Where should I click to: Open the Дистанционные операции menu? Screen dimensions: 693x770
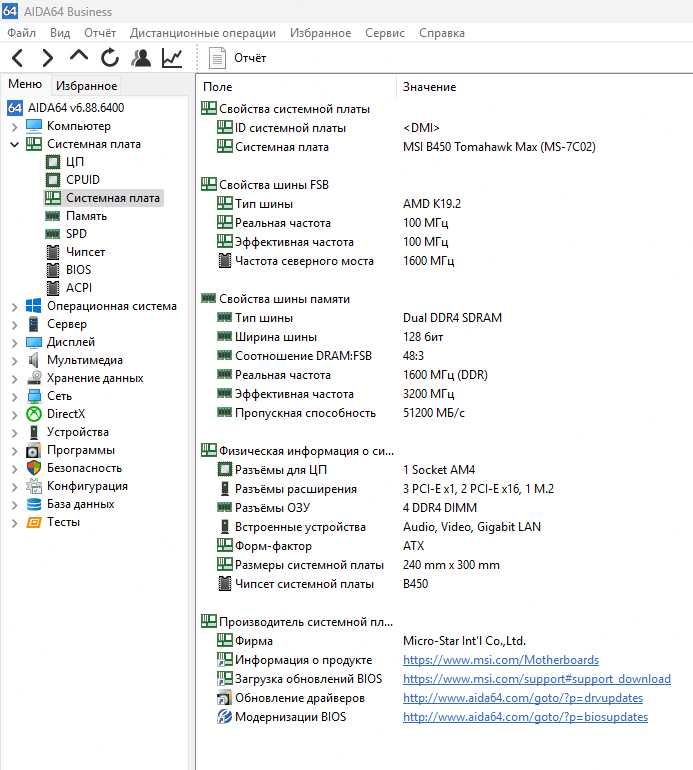tap(202, 33)
